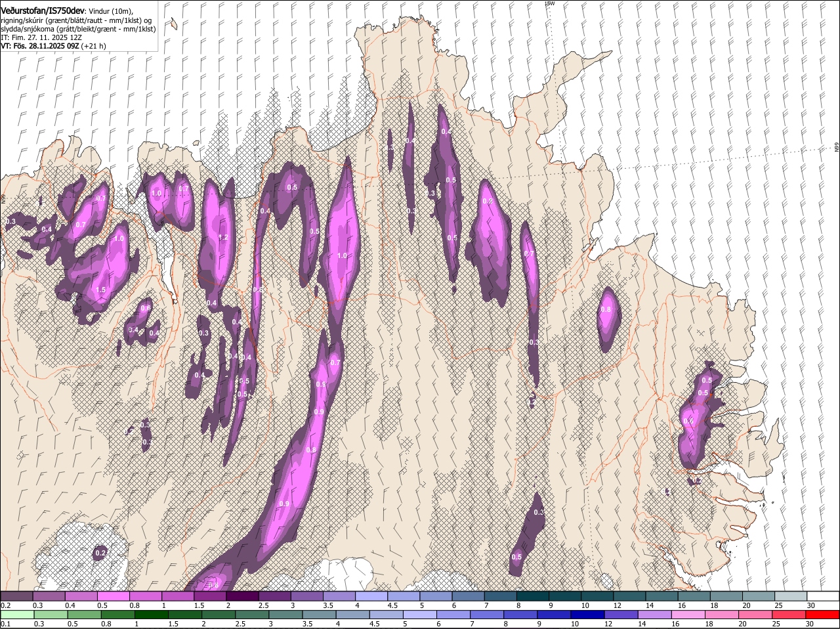Pick upper legend swatch between 14 and 16

(x=661, y=596)
